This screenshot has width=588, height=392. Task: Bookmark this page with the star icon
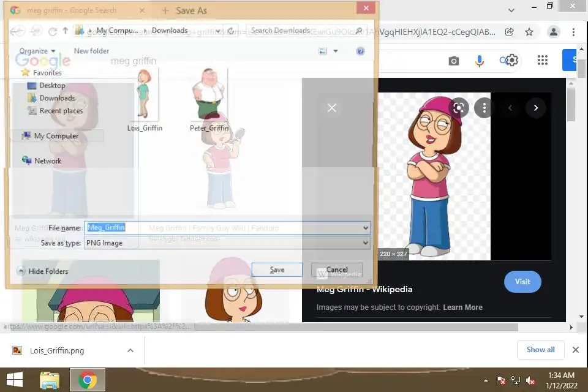pos(529,32)
